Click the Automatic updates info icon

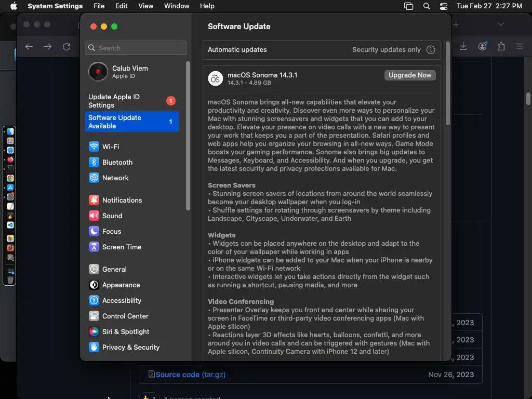(x=431, y=50)
